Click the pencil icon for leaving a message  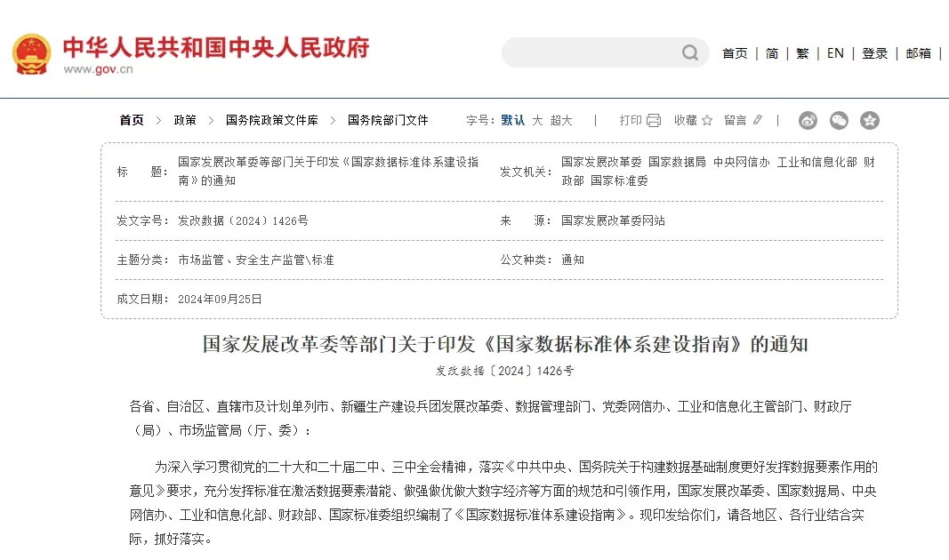758,120
